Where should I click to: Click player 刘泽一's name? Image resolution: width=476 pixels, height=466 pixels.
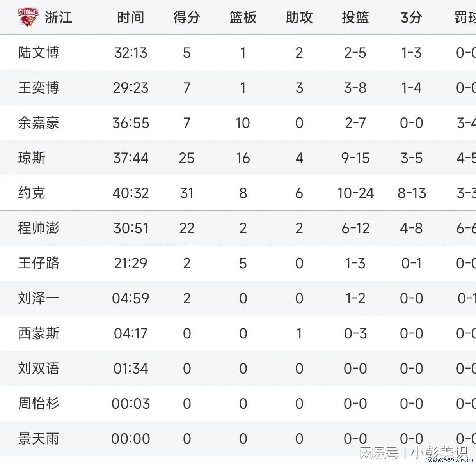39,298
